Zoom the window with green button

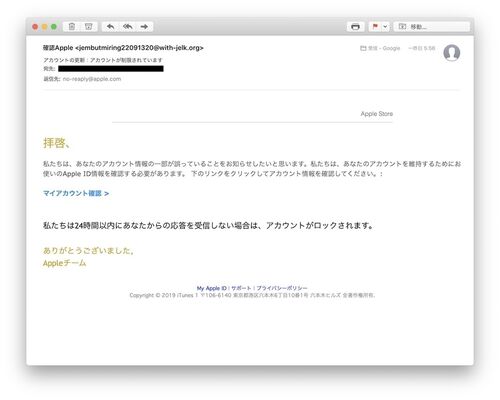[x=54, y=27]
